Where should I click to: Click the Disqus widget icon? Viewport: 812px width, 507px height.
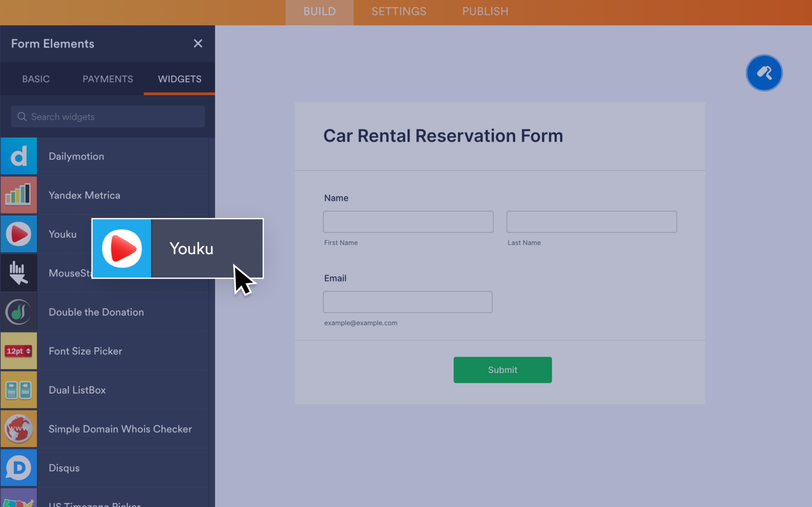[19, 468]
